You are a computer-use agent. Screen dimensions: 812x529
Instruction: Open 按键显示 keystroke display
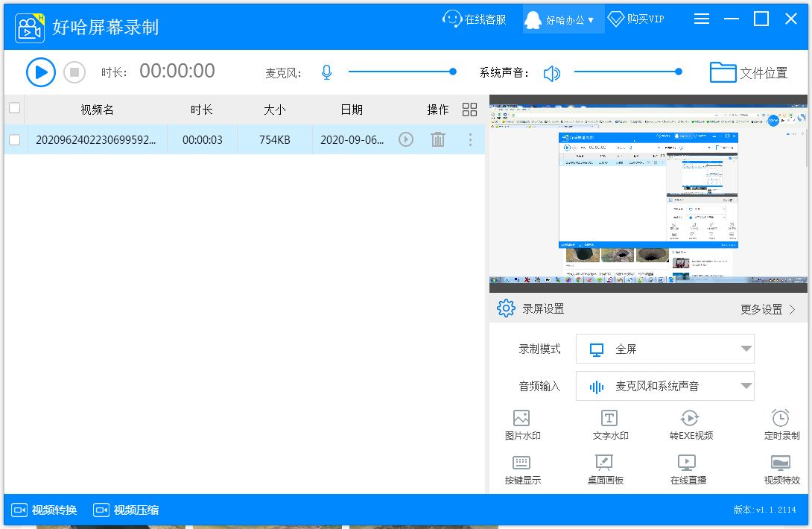tap(522, 470)
